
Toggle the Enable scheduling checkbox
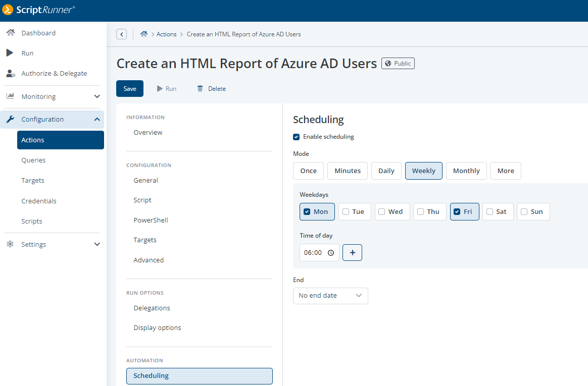tap(296, 137)
